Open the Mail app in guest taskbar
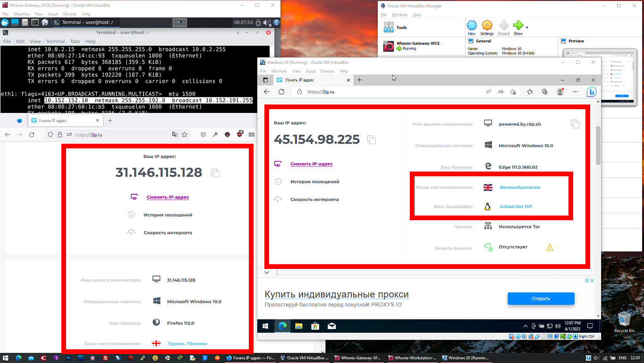 331,326
